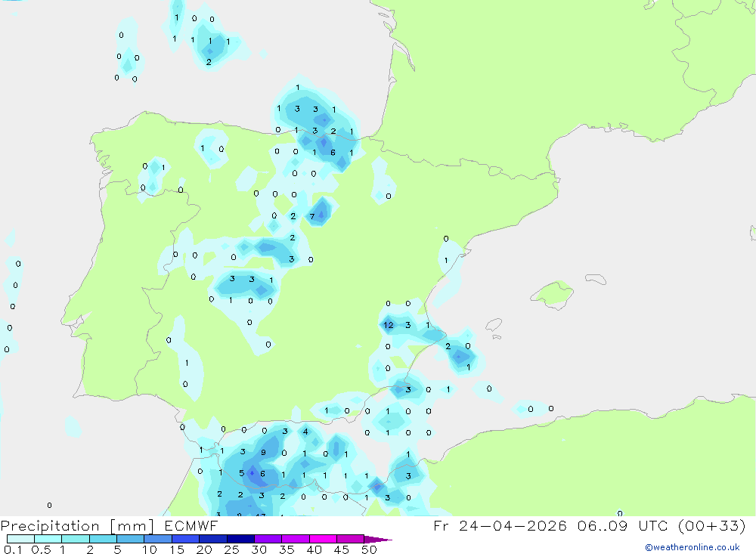This screenshot has height=554, width=756.
Task: Click legend scale label '35'
Action: [x=287, y=549]
